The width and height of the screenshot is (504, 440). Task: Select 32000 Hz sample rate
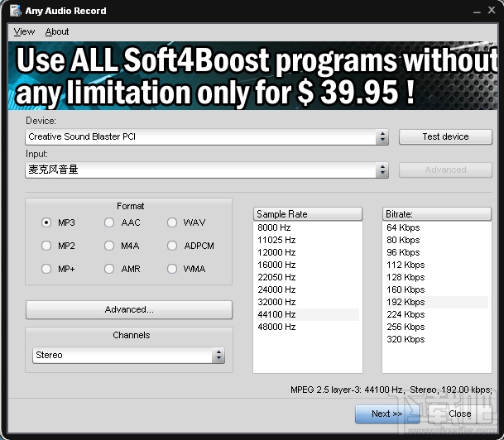[x=308, y=302]
